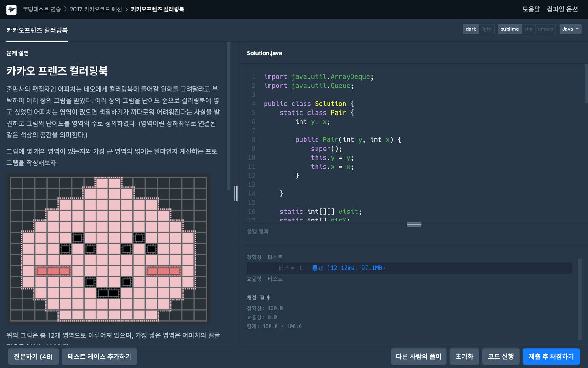Open the 2017 카카오코드 예선 breadcrumb link
Image resolution: width=588 pixels, height=368 pixels.
pos(96,9)
